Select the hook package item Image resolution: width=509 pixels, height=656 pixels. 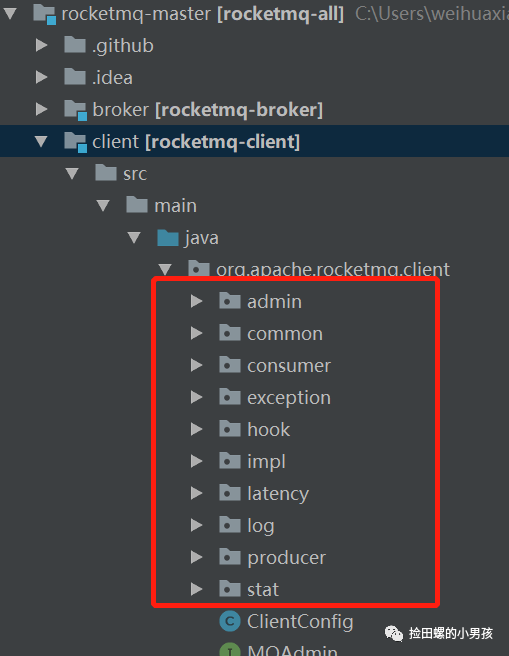[254, 429]
